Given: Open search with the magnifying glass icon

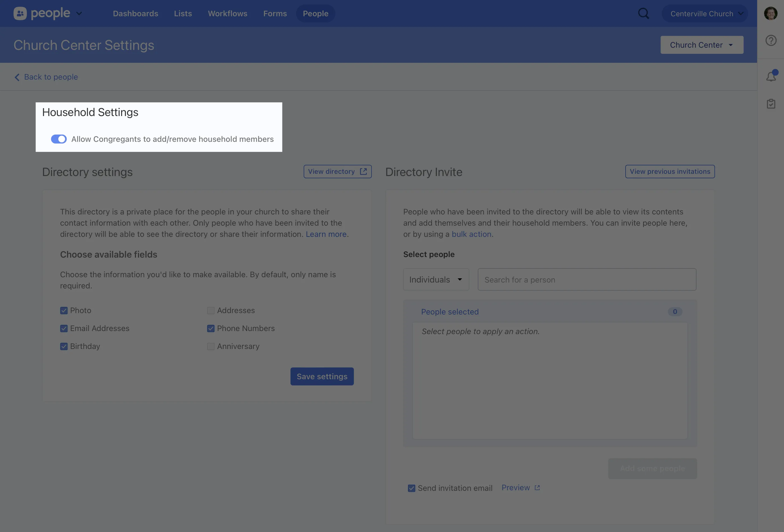Looking at the screenshot, I should pos(643,13).
